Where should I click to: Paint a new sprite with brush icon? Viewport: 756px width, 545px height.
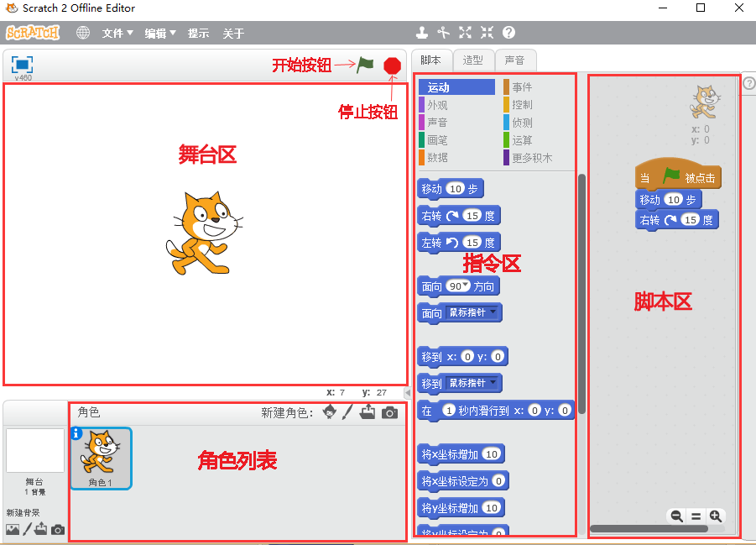click(347, 411)
